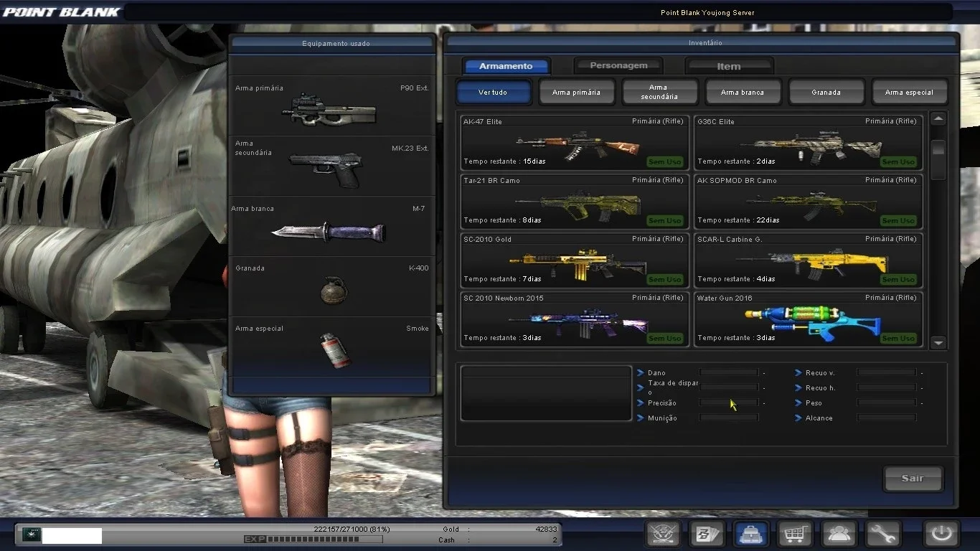Click the Inventário panel header
Image resolution: width=980 pixels, height=551 pixels.
click(701, 43)
